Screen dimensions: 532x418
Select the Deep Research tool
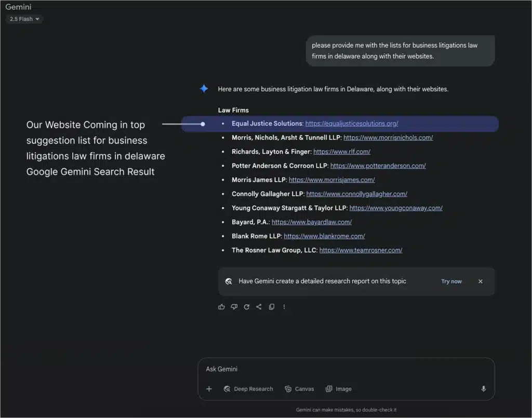point(248,389)
